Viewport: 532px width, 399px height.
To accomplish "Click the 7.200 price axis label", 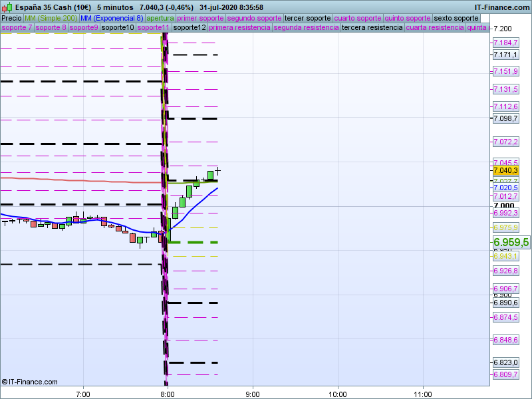I will [503, 29].
